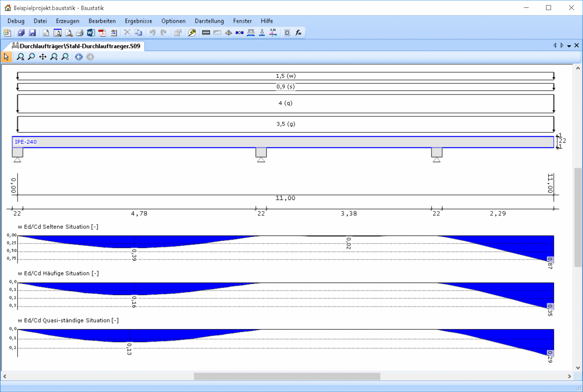This screenshot has height=392, width=583.
Task: Click the left support triangle
Action: (x=17, y=159)
